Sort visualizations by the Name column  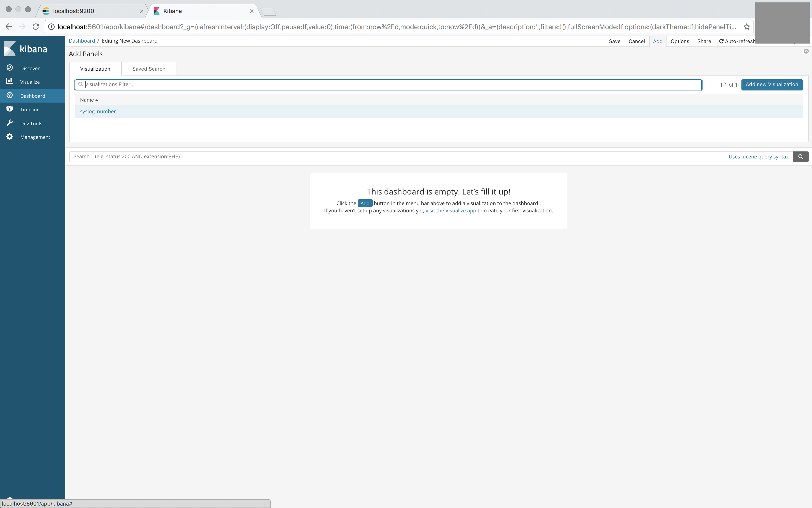[x=89, y=100]
